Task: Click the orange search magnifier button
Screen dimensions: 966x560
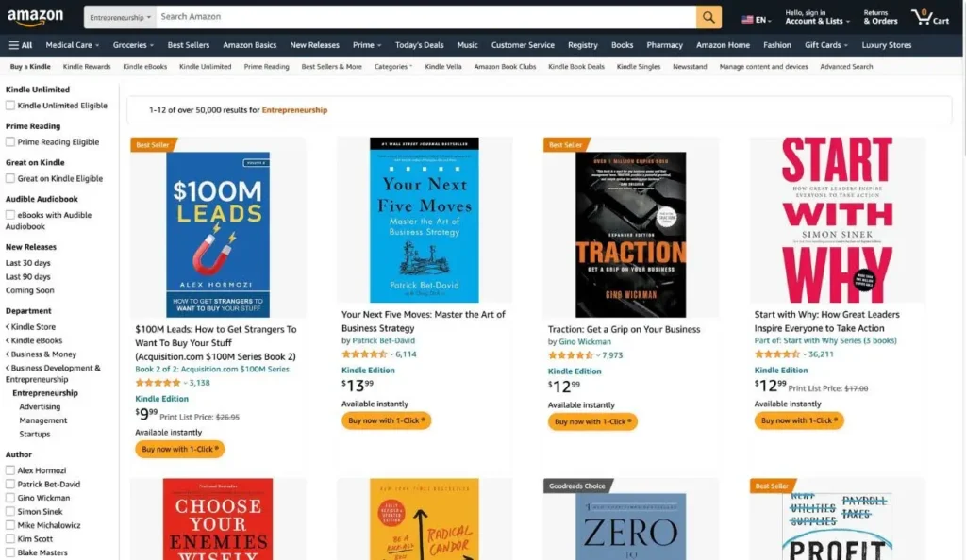Action: (708, 17)
